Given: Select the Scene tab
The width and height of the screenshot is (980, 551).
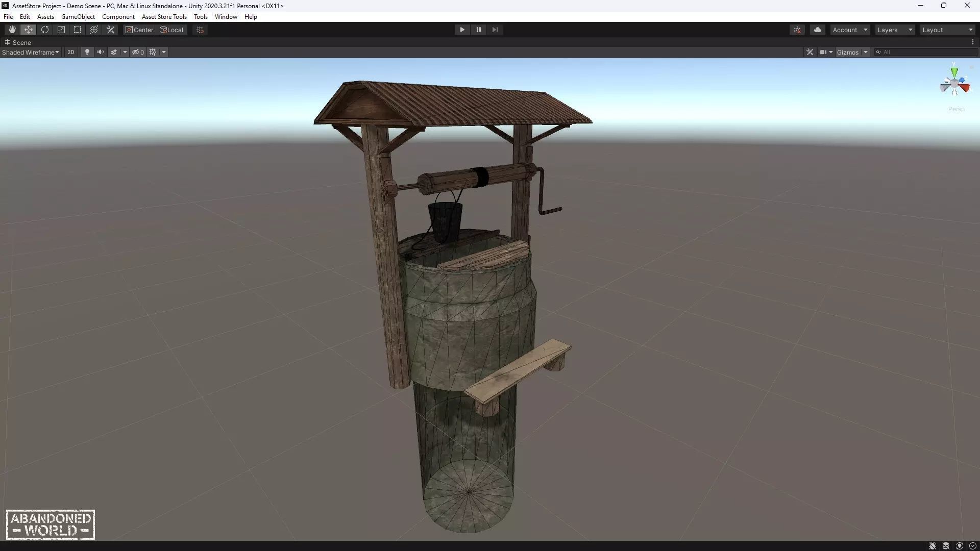Looking at the screenshot, I should [18, 42].
